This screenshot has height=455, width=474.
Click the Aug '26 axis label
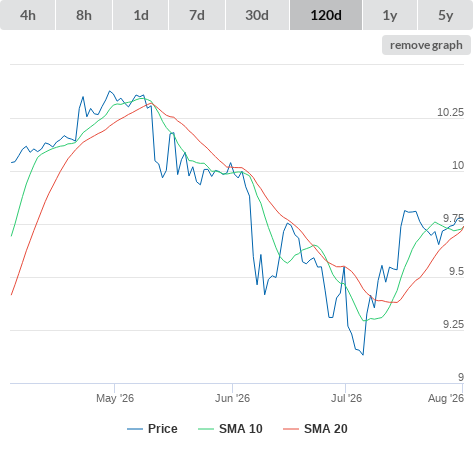[x=446, y=398]
